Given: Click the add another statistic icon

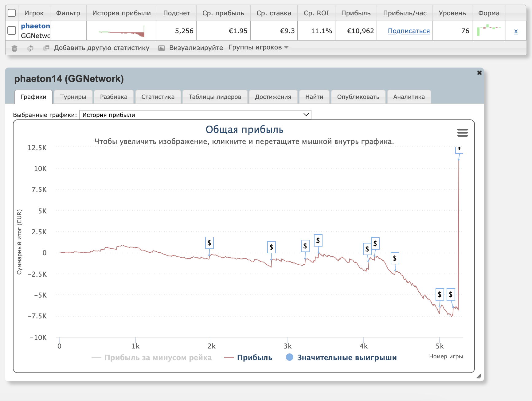Looking at the screenshot, I should click(46, 48).
